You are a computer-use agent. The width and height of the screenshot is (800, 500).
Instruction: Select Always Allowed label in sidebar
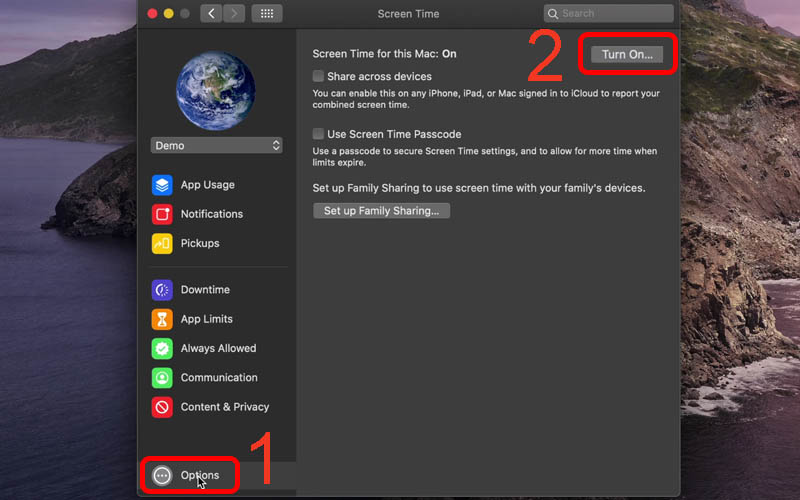click(218, 348)
